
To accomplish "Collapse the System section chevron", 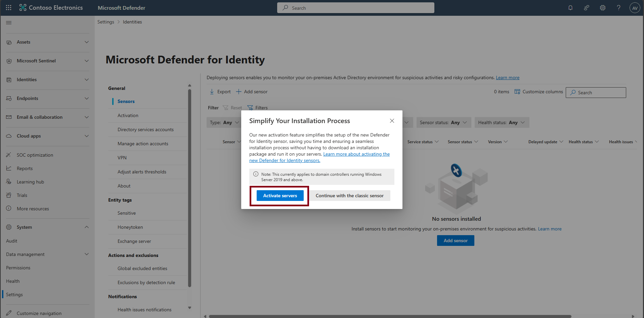I will coord(87,227).
